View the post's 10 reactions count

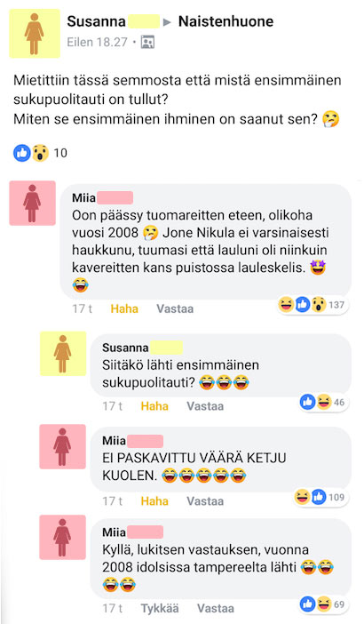coord(60,153)
